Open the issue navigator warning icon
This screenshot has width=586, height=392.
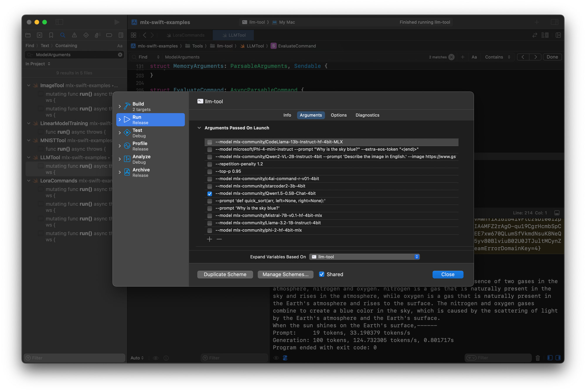pos(74,35)
